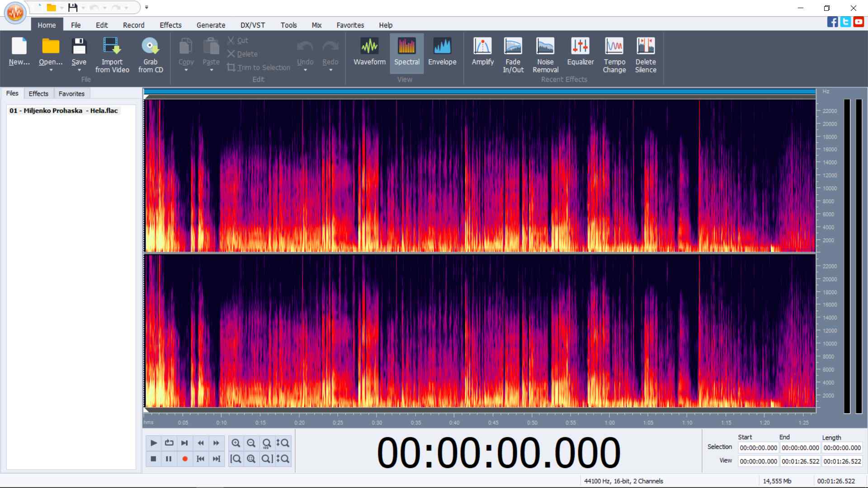Click Import from Video icon
868x488 pixels.
pyautogui.click(x=112, y=47)
